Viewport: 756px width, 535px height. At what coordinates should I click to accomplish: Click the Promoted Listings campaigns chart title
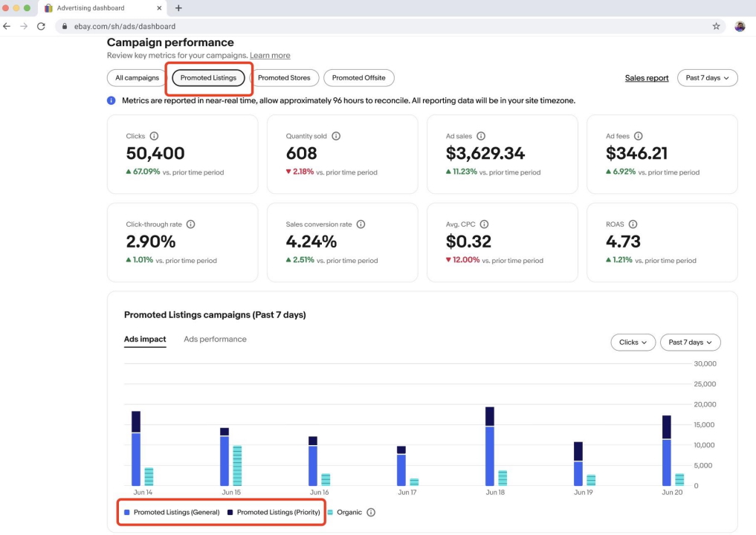click(215, 315)
